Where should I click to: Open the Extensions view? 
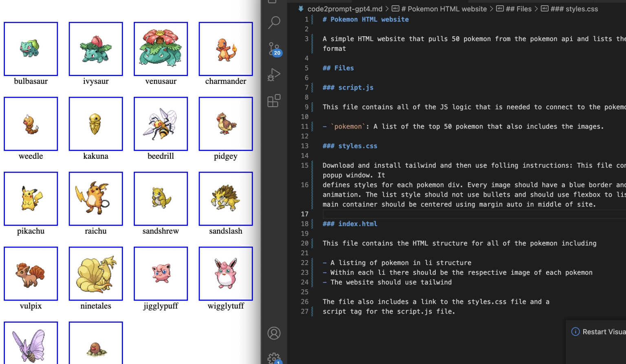273,101
